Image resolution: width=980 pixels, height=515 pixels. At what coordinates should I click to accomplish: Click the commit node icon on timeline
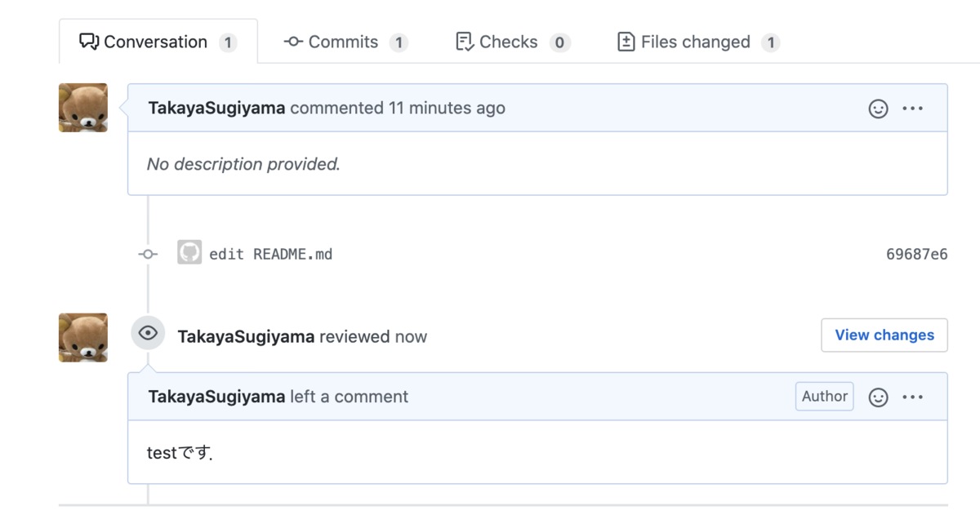coord(148,254)
